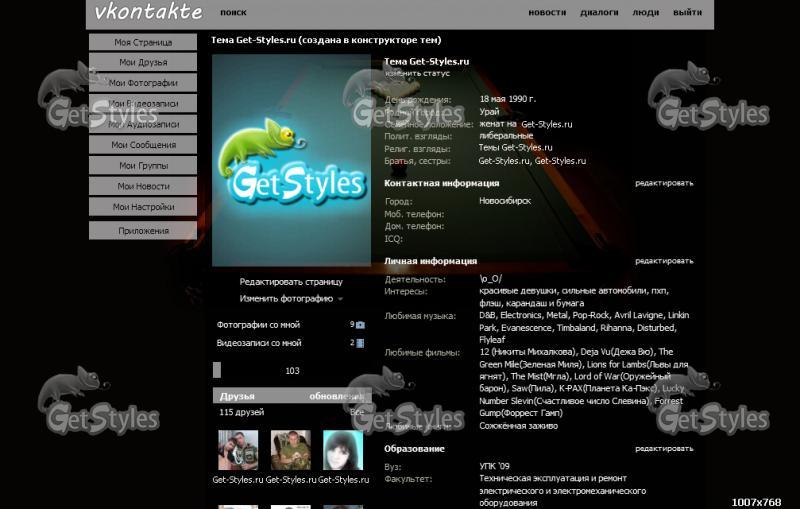Open the first friend's avatar thumbnail
The image size is (800, 509).
coord(238,450)
